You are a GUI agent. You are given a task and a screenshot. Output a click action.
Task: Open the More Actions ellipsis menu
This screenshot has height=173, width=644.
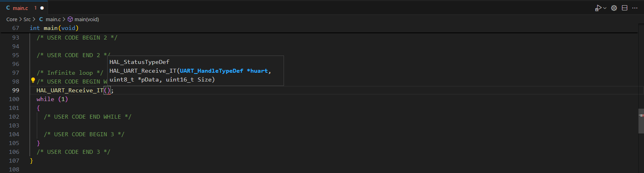[635, 8]
